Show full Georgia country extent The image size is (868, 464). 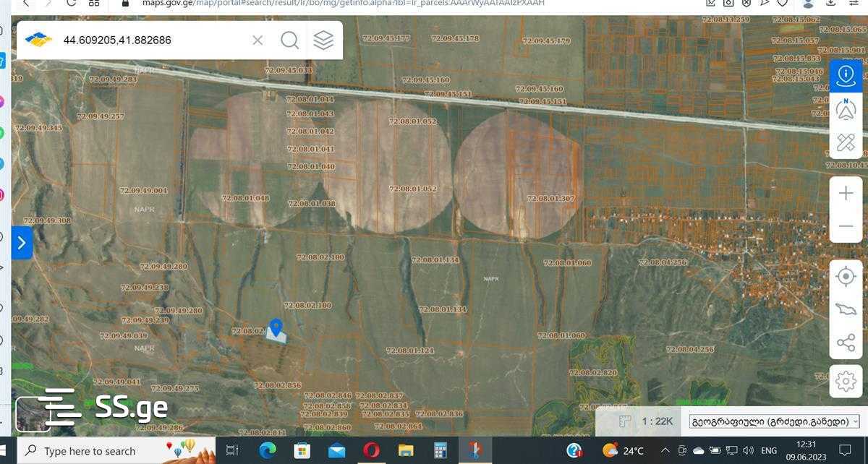(x=846, y=309)
